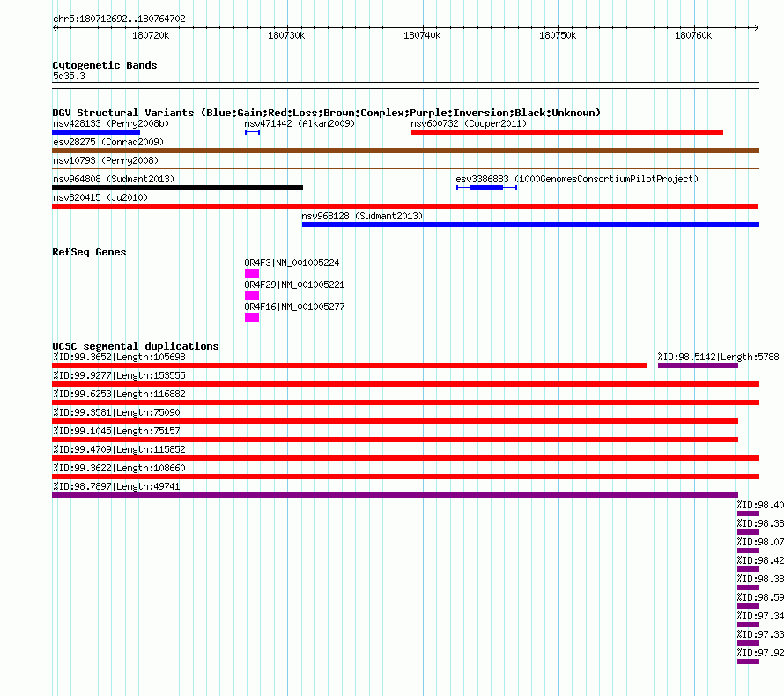This screenshot has width=784, height=696.
Task: Click the chr5:180712692..180764702 coordinate label
Action: [x=119, y=19]
